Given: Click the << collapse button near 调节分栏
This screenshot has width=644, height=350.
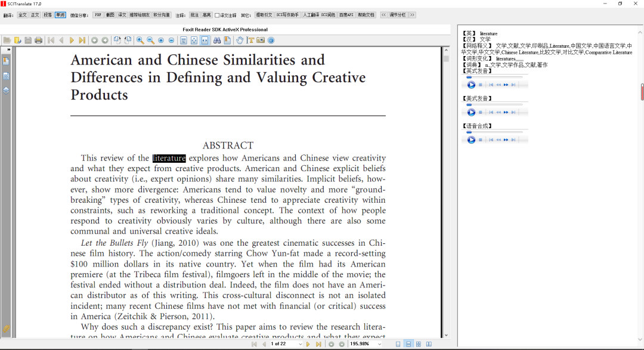Looking at the screenshot, I should click(x=383, y=15).
